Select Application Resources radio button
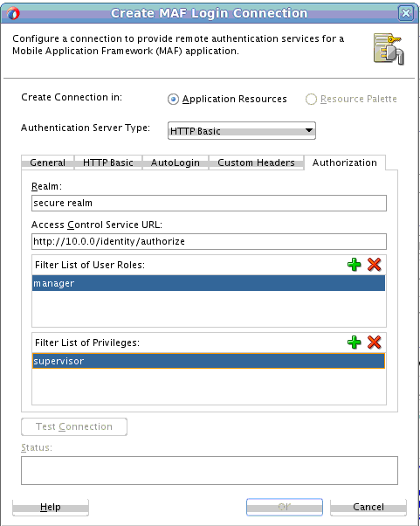The image size is (420, 526). click(173, 100)
